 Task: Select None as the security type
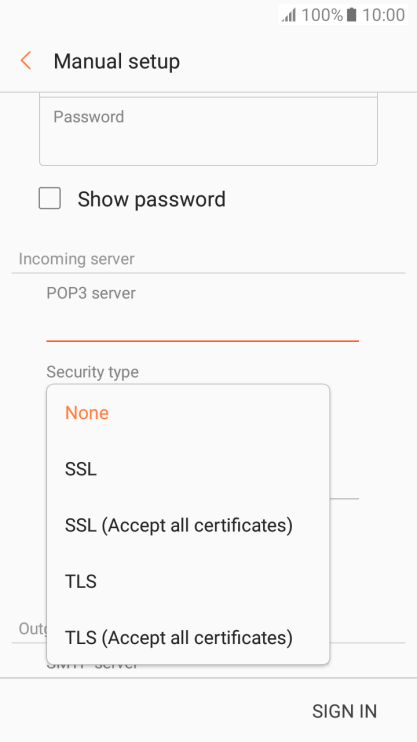pos(188,413)
